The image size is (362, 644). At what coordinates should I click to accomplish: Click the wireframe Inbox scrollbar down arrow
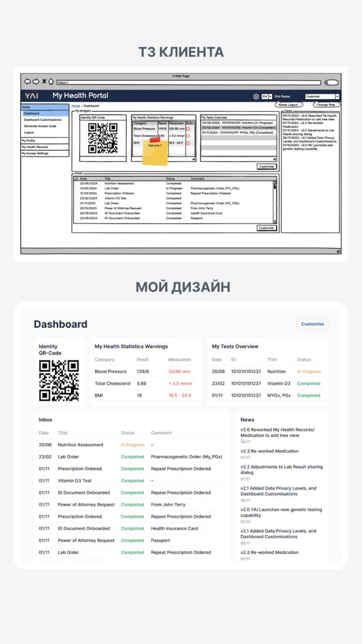[x=275, y=221]
